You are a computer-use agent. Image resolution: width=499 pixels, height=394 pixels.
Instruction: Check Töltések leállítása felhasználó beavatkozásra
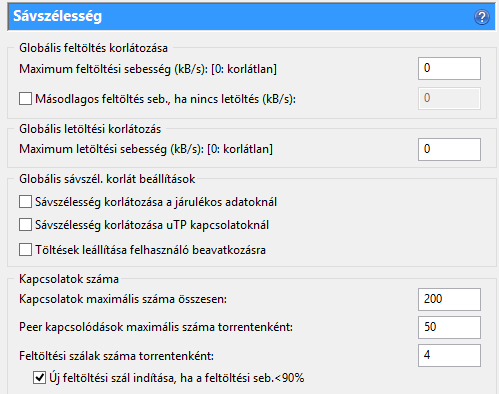(25, 249)
